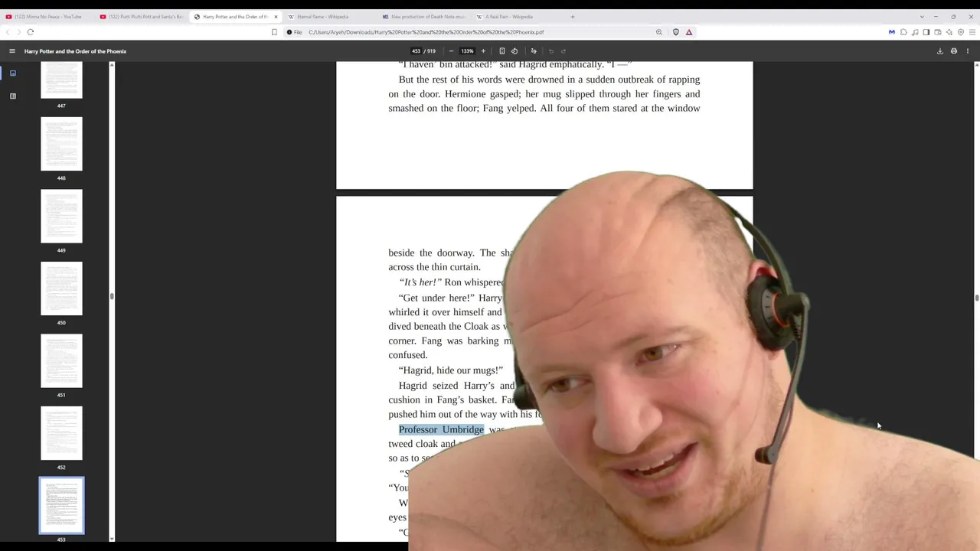Image resolution: width=980 pixels, height=551 pixels.
Task: Click the text "It's her!"
Action: (x=420, y=282)
